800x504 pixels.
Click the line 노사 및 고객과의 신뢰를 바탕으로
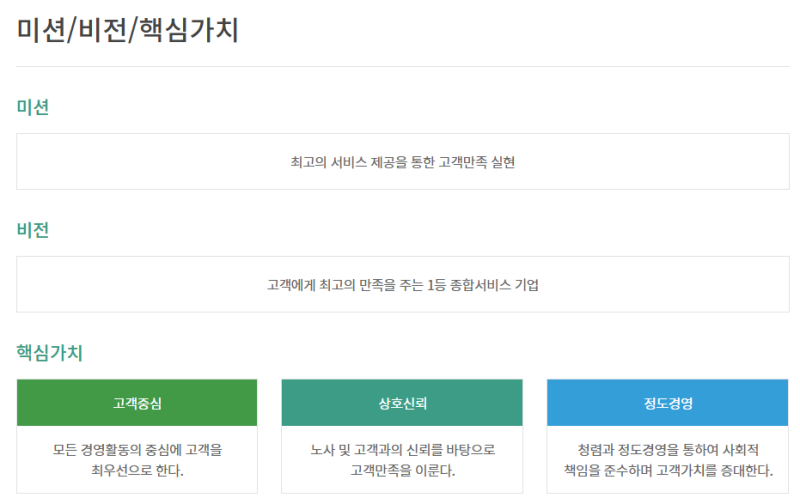click(402, 450)
